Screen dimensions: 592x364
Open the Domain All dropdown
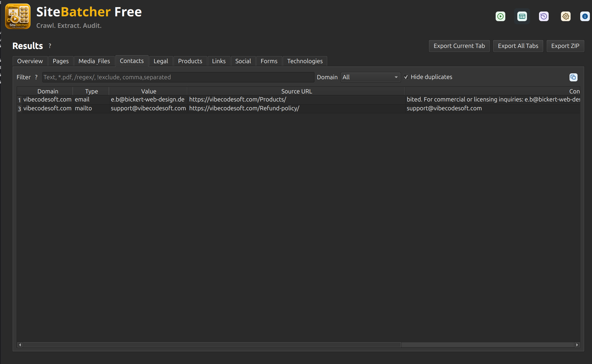tap(370, 77)
